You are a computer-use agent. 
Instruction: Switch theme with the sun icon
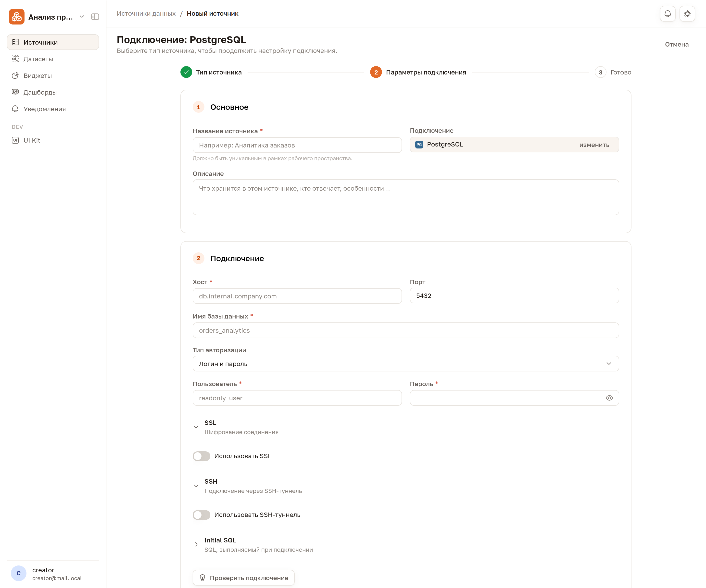687,14
